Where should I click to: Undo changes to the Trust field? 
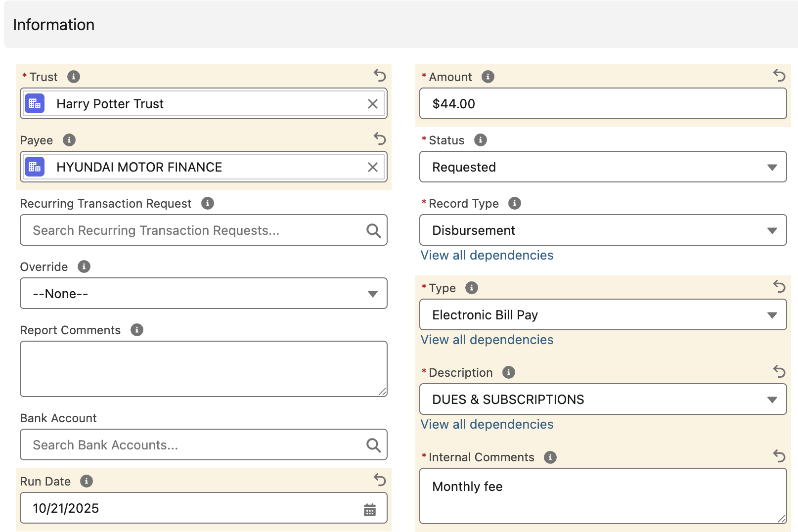coord(380,76)
